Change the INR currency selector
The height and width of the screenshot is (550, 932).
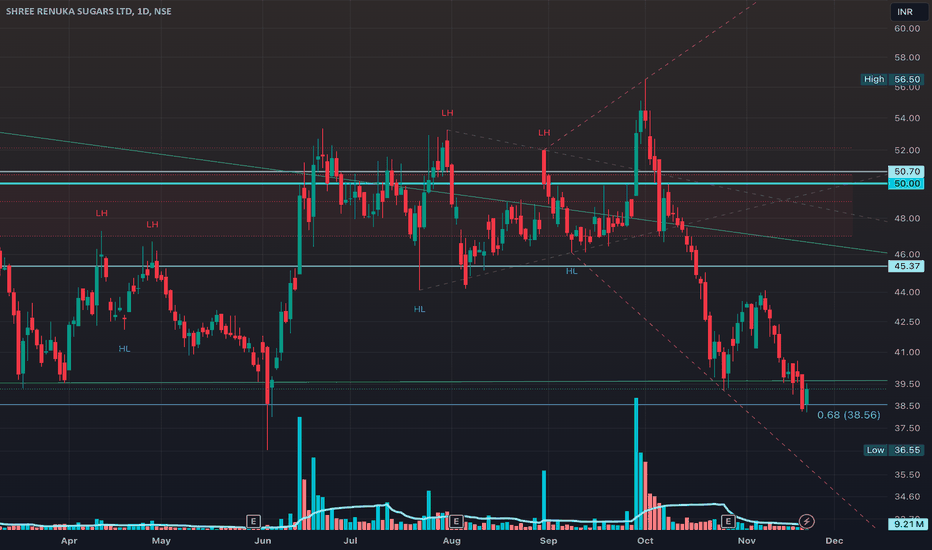[909, 12]
